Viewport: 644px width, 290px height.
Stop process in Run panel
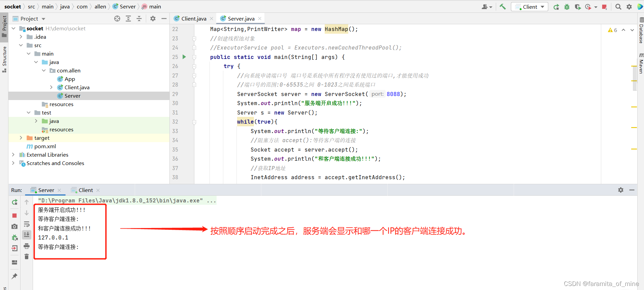click(14, 216)
